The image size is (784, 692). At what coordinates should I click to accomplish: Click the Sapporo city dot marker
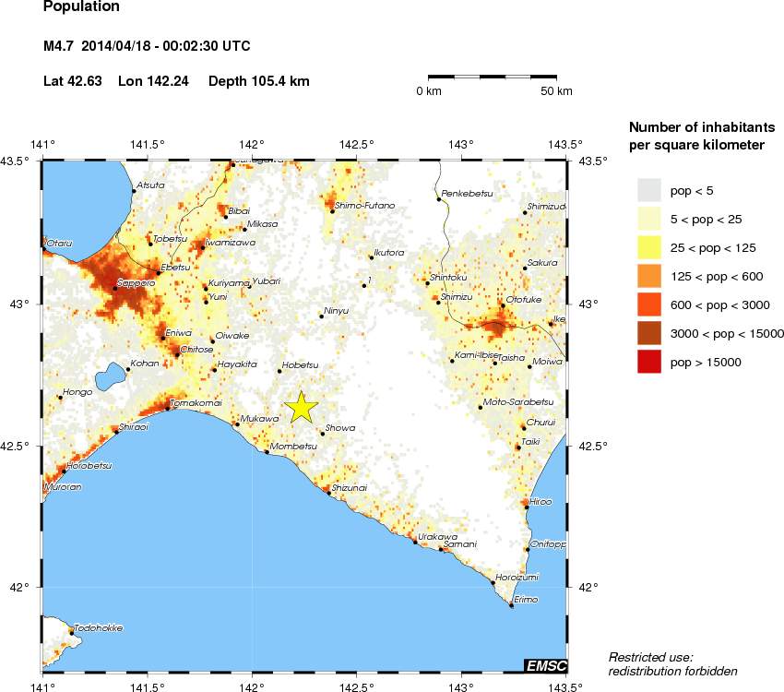115,289
